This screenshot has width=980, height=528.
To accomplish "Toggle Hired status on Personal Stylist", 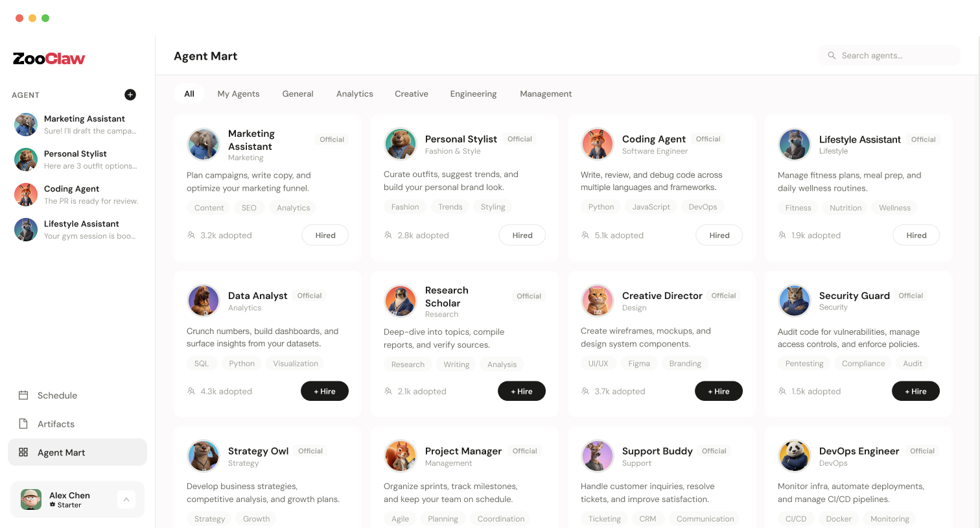I will (522, 235).
